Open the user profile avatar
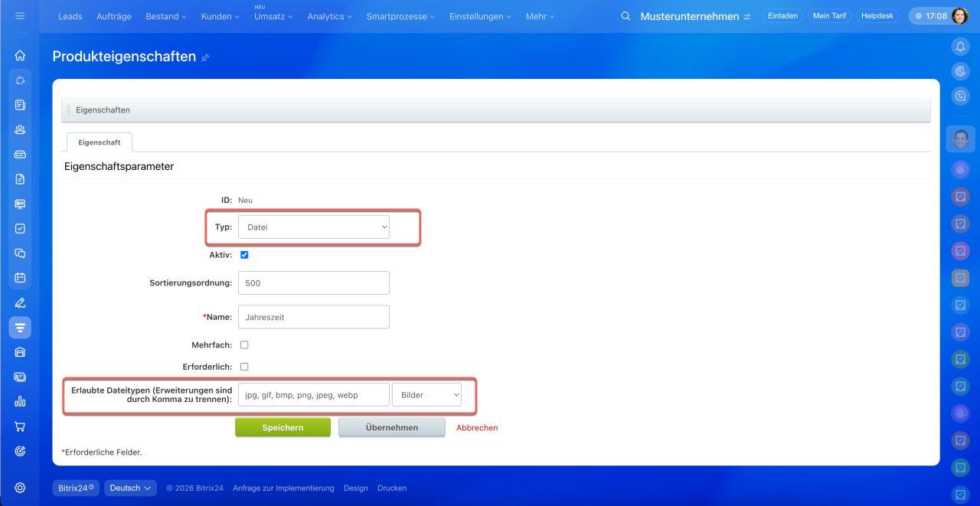 960,16
